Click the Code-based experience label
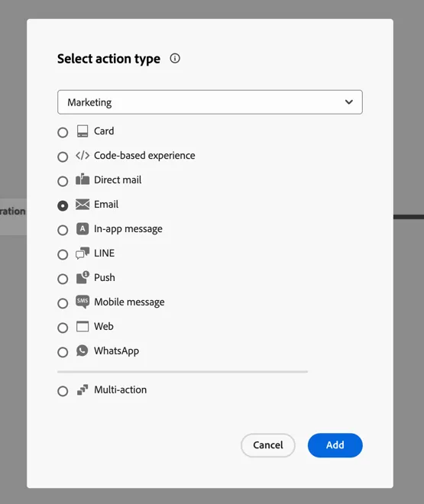This screenshot has width=424, height=504. (144, 156)
